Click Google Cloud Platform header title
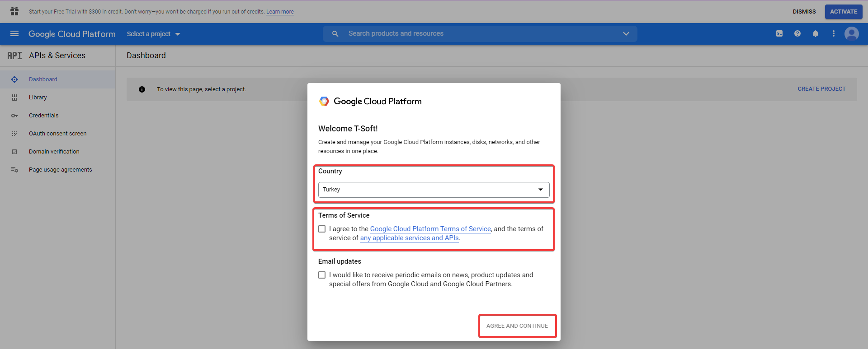 (x=72, y=34)
